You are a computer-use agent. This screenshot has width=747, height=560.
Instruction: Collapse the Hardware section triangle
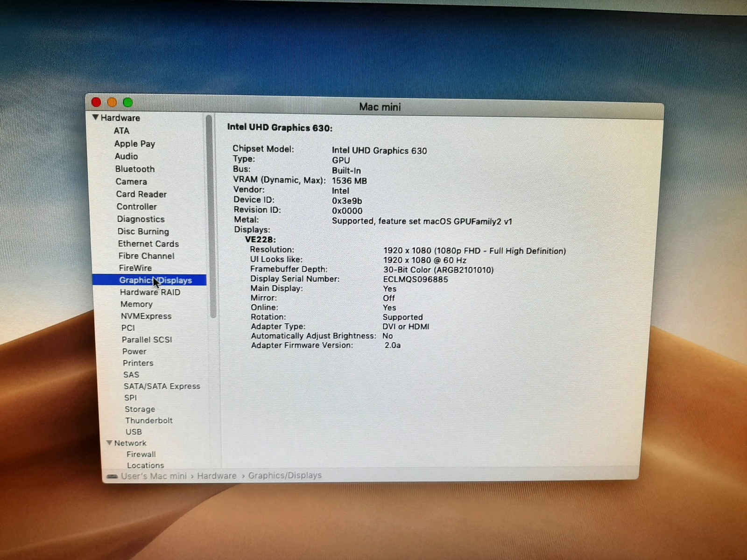point(95,118)
